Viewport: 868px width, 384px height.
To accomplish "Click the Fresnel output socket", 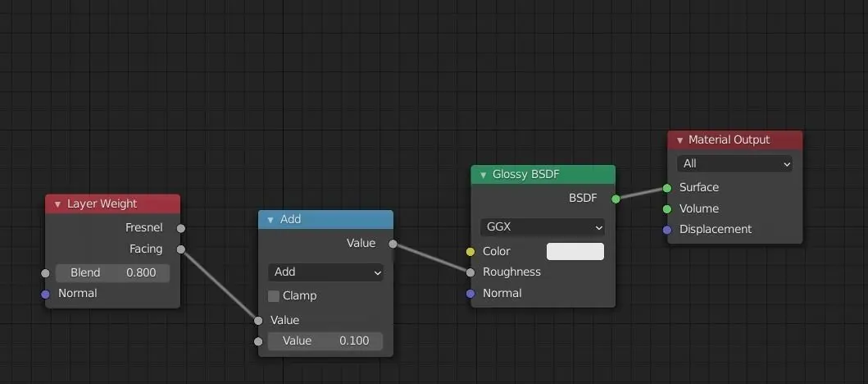I will (181, 228).
